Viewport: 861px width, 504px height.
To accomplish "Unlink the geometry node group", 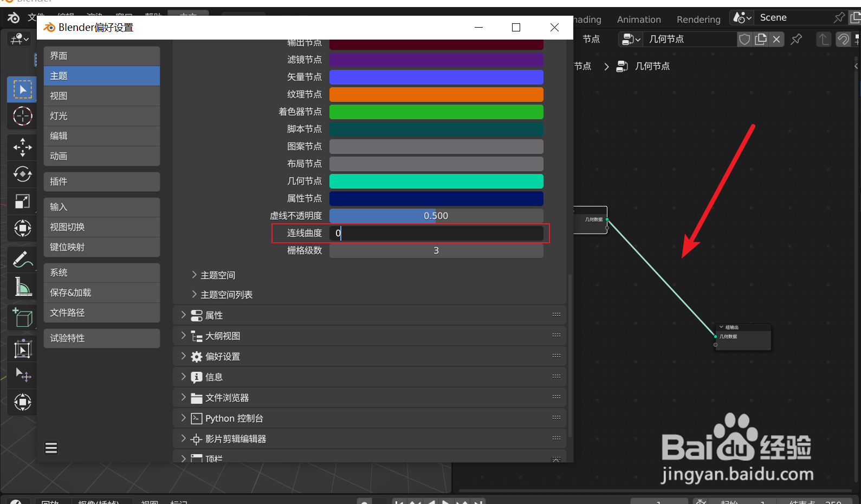I will 776,39.
